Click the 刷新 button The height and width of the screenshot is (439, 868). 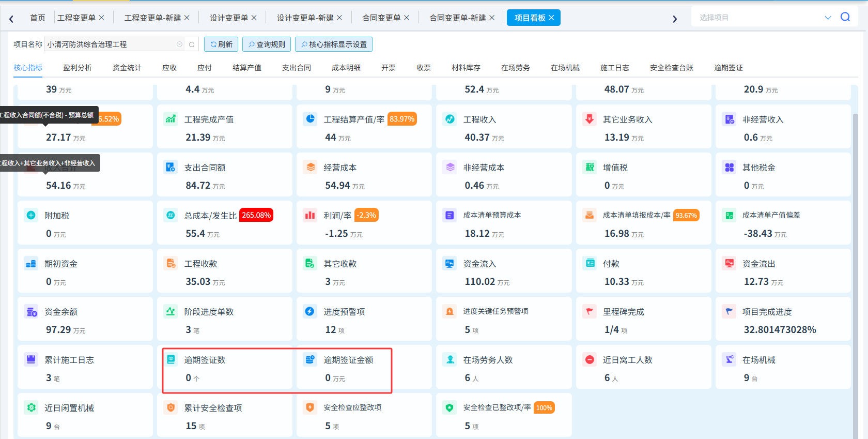click(x=221, y=44)
